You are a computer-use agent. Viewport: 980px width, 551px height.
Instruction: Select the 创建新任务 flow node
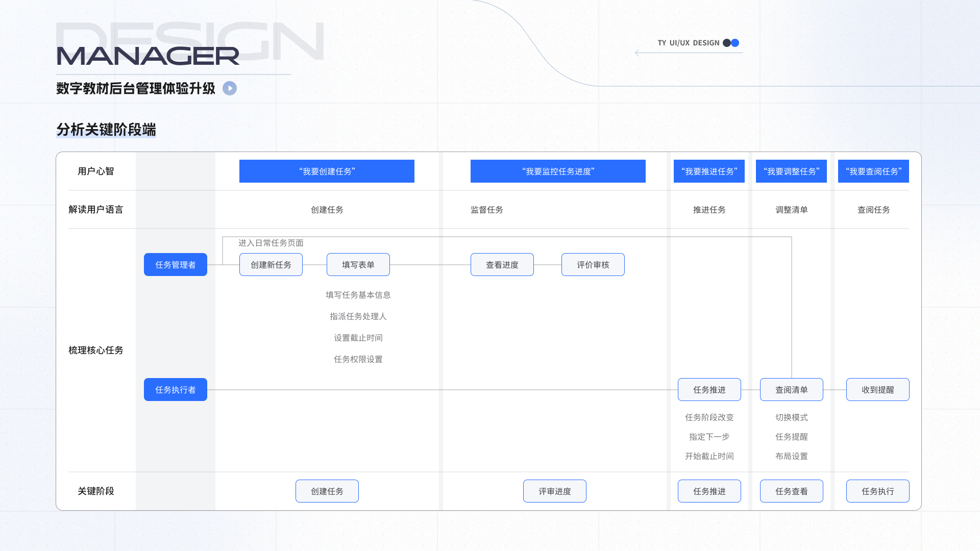(271, 265)
